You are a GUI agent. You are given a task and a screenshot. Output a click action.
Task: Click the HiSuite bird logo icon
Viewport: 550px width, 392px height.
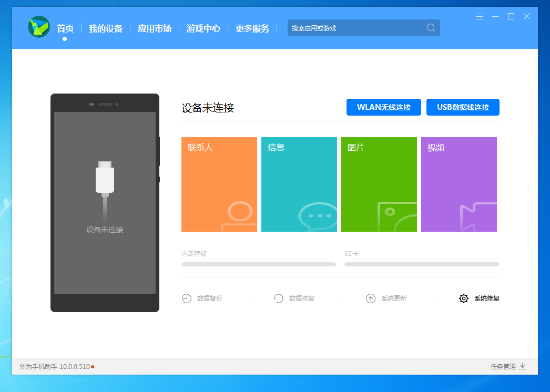(x=39, y=27)
